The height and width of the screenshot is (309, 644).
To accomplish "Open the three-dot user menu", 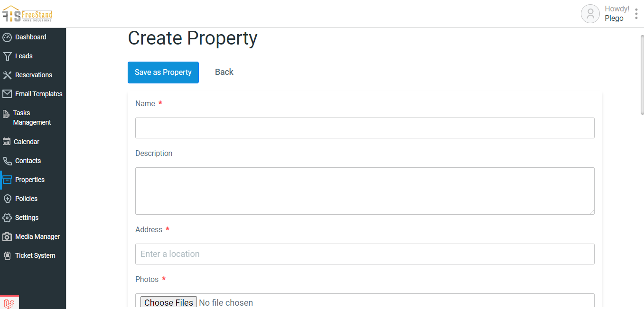I will pos(636,14).
